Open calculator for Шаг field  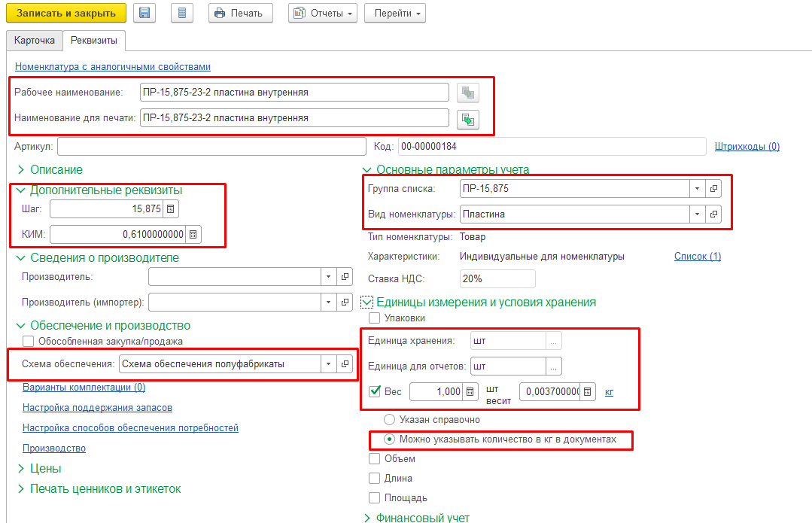tap(170, 209)
